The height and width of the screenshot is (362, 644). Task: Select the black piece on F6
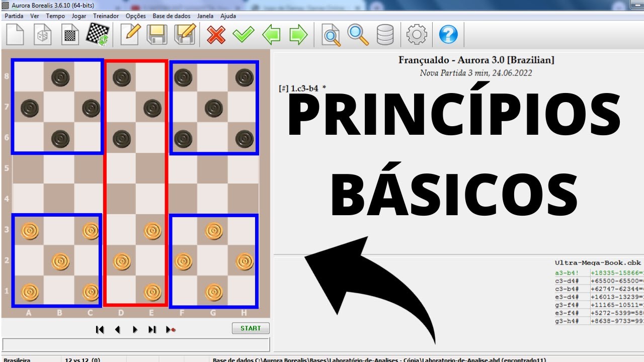[x=183, y=138]
